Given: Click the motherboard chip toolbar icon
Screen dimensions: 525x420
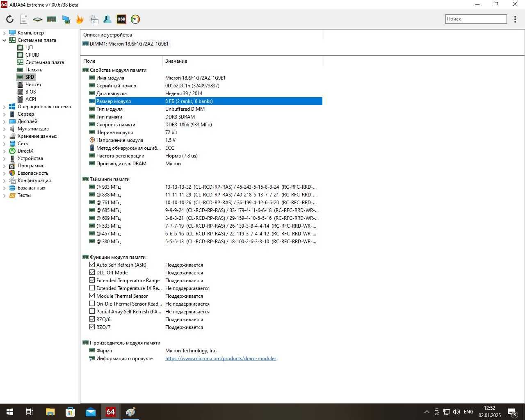Looking at the screenshot, I should (x=37, y=19).
